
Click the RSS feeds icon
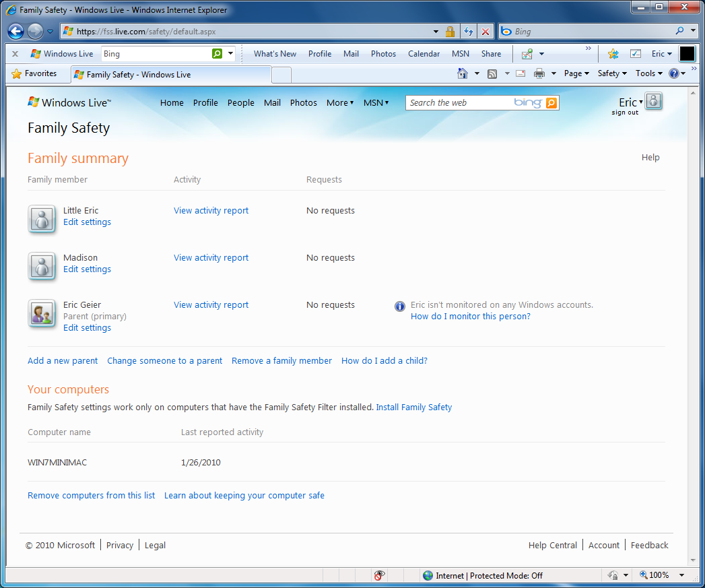(492, 74)
